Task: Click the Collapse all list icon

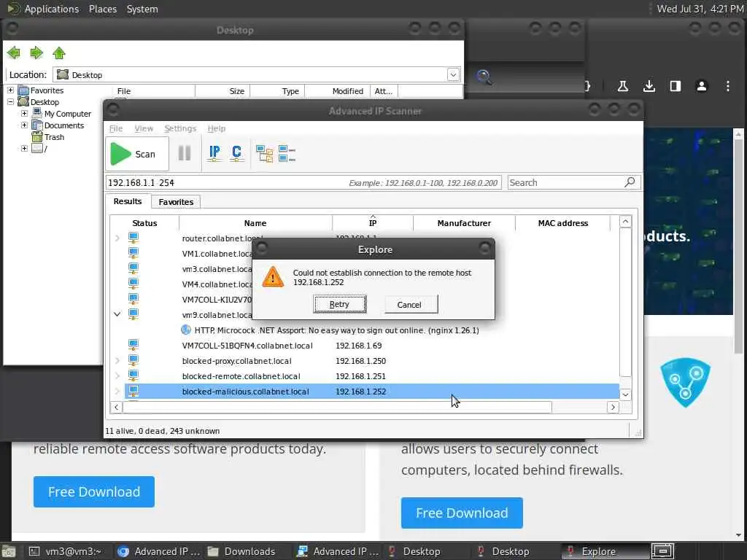Action: (287, 153)
